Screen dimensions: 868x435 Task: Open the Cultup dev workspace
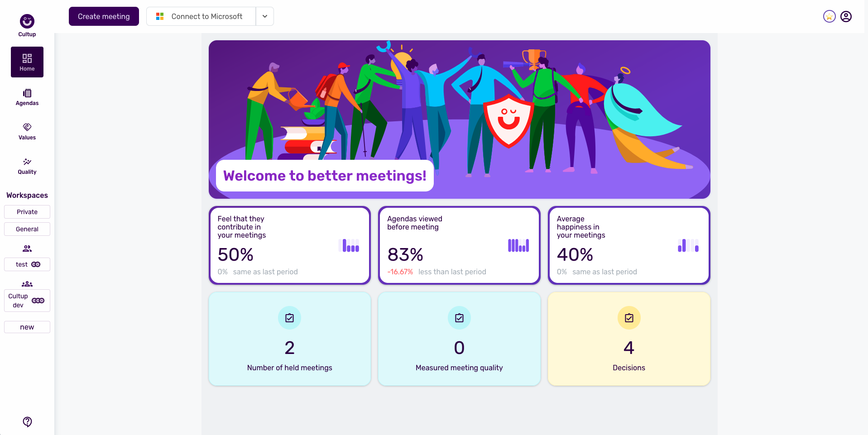coord(27,300)
